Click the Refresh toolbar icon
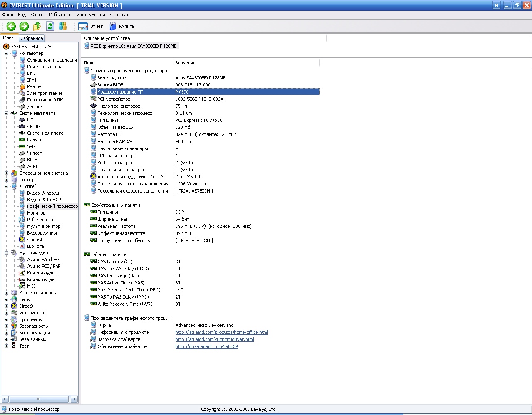532x415 pixels. (x=50, y=26)
